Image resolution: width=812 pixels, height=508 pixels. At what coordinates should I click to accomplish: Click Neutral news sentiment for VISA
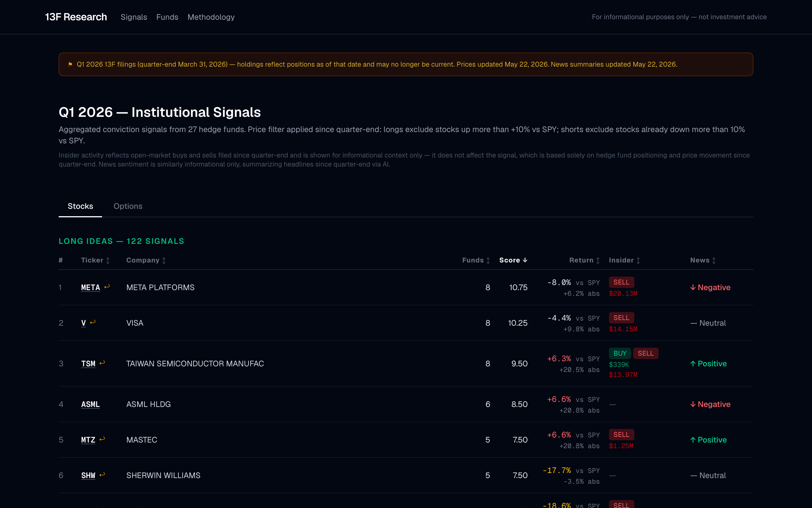[708, 323]
